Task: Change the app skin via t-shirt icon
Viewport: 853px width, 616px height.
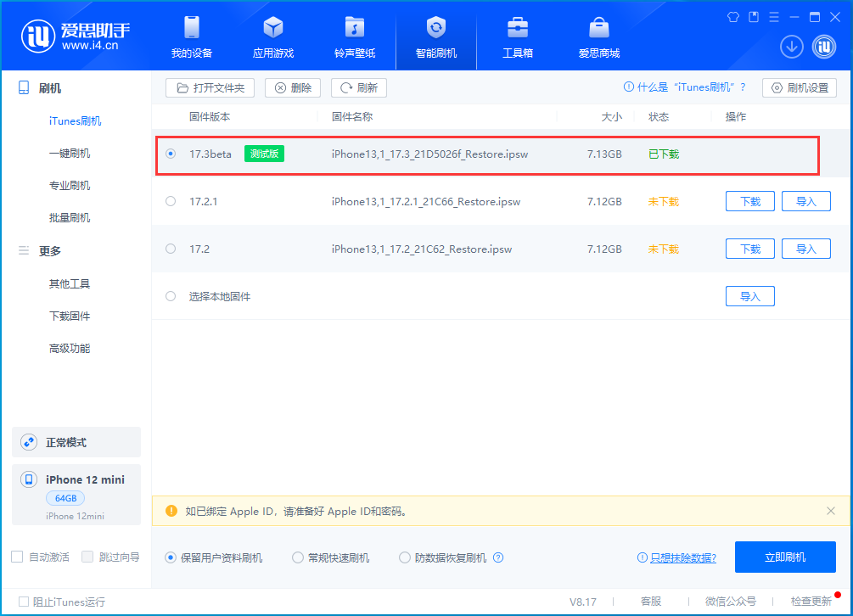Action: click(x=732, y=16)
